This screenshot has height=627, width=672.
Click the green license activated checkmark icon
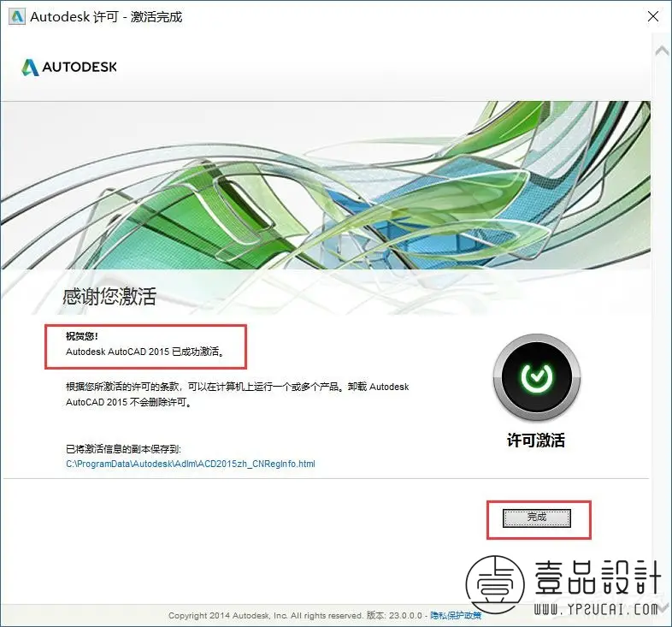(x=537, y=377)
